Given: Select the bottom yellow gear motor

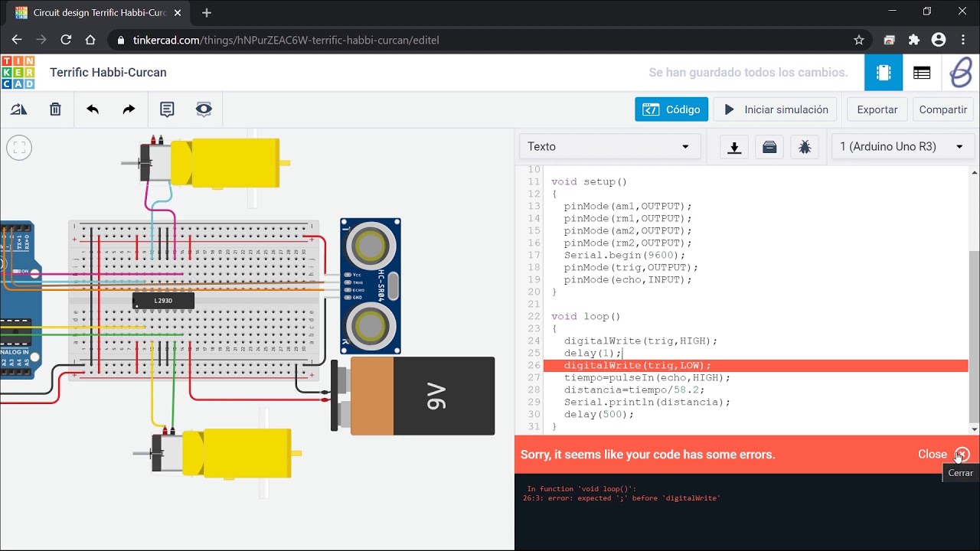Looking at the screenshot, I should (x=222, y=452).
